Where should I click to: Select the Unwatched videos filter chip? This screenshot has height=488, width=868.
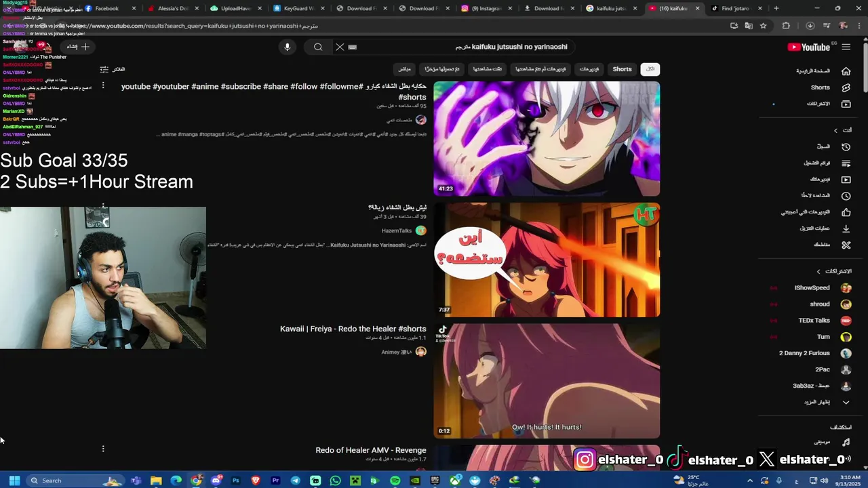pyautogui.click(x=540, y=69)
